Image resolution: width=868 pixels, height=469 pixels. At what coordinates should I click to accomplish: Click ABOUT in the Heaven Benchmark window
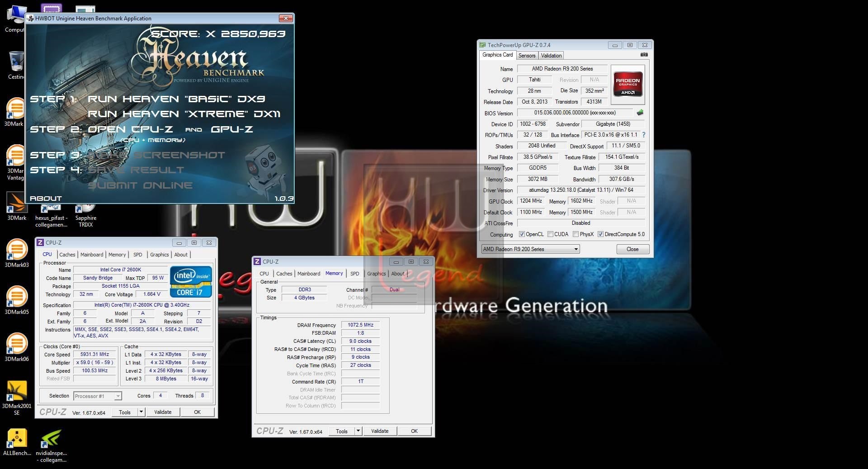pos(46,199)
